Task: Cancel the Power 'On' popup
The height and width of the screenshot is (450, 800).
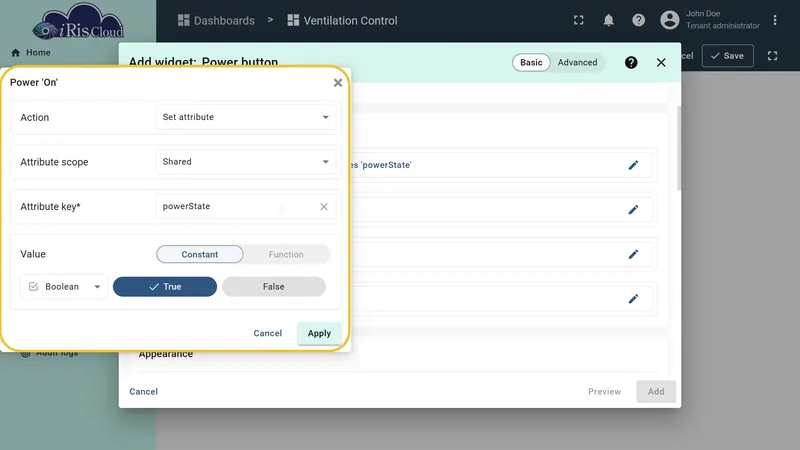Action: coord(268,333)
